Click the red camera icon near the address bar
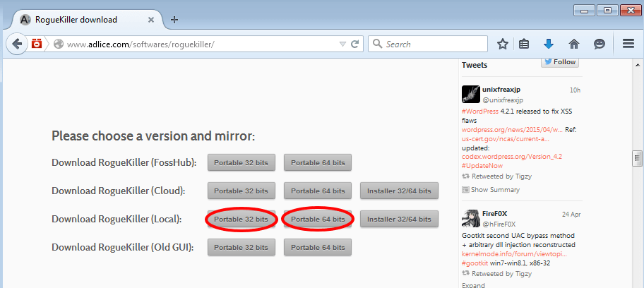 (37, 44)
